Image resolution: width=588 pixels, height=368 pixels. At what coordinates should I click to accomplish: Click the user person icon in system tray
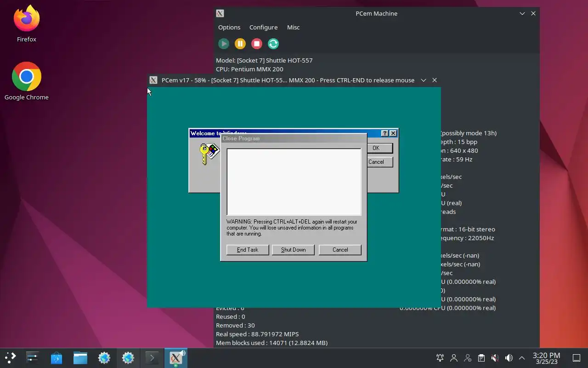pyautogui.click(x=454, y=358)
